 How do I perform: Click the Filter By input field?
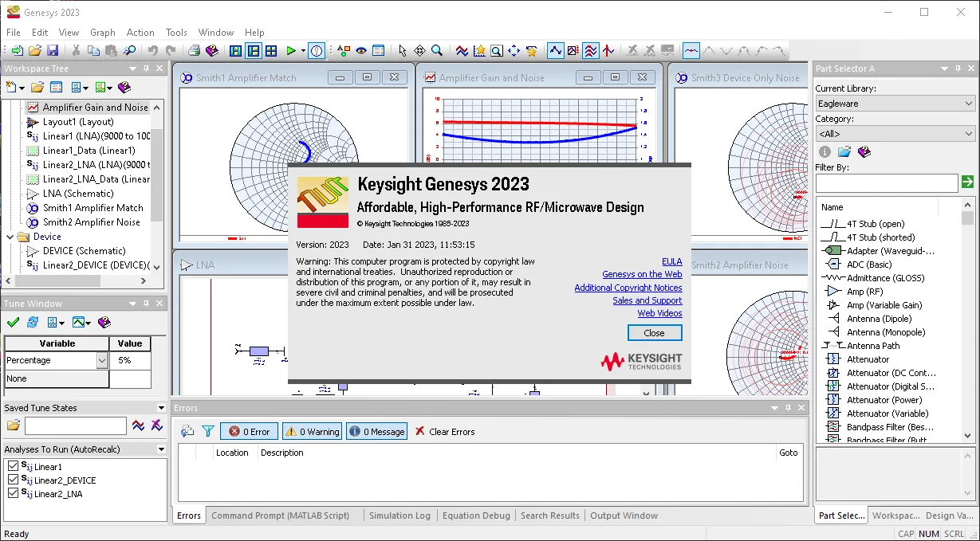coord(887,182)
